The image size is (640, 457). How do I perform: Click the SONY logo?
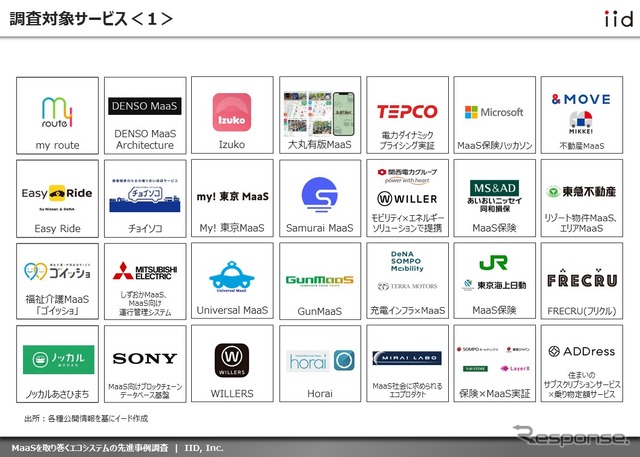(144, 359)
